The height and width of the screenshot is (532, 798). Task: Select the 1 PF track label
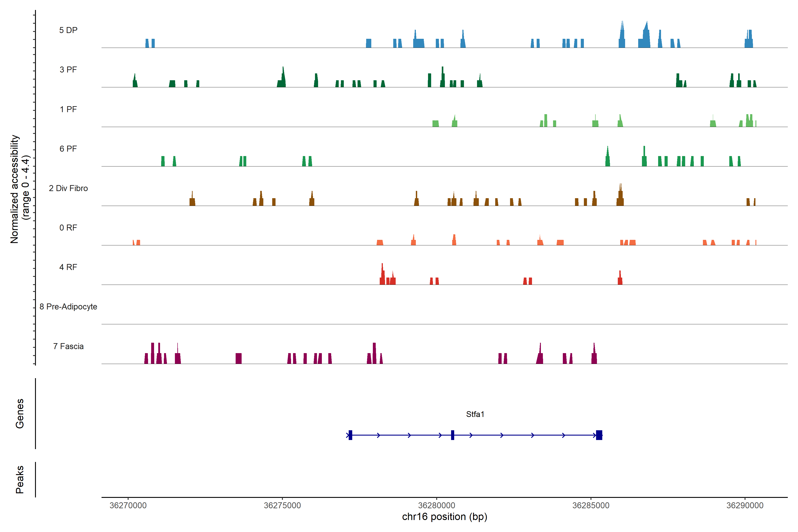68,109
